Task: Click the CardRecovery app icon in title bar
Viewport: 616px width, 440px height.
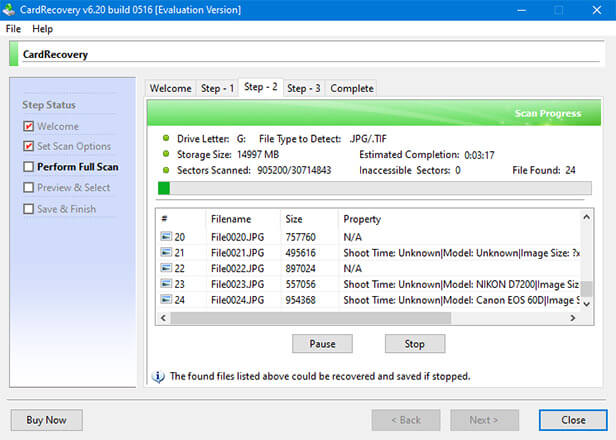Action: click(9, 9)
